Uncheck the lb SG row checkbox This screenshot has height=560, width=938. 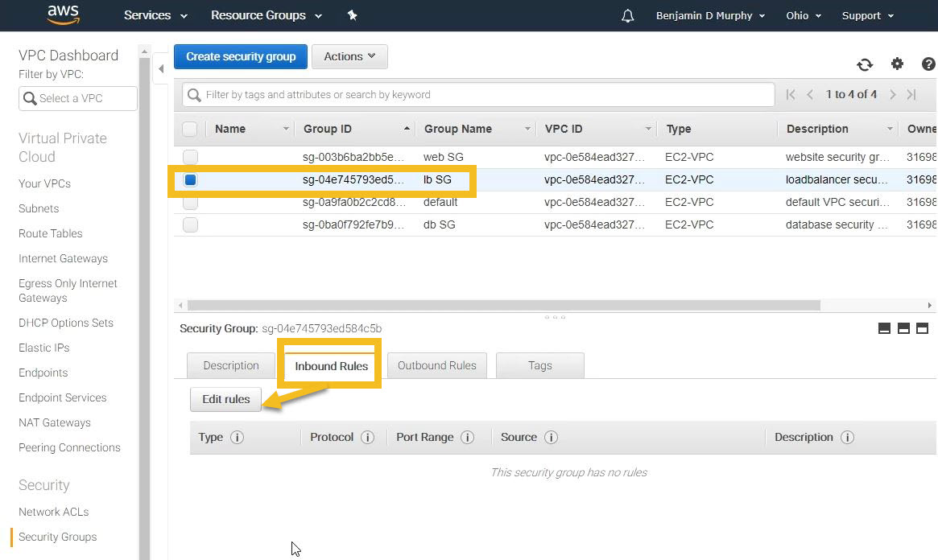[190, 180]
